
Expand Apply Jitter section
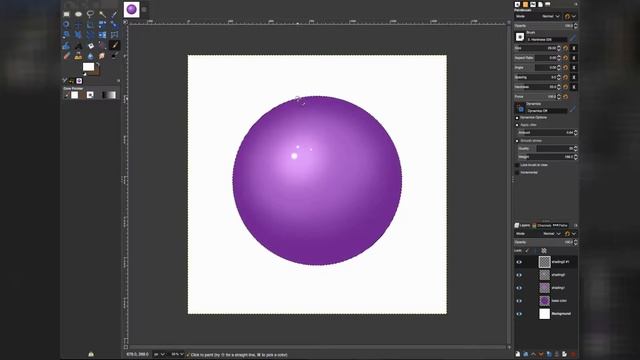[x=517, y=125]
